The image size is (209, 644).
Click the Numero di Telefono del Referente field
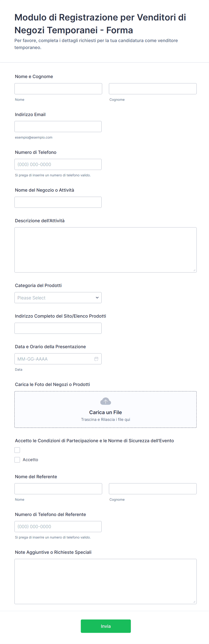coord(58,526)
